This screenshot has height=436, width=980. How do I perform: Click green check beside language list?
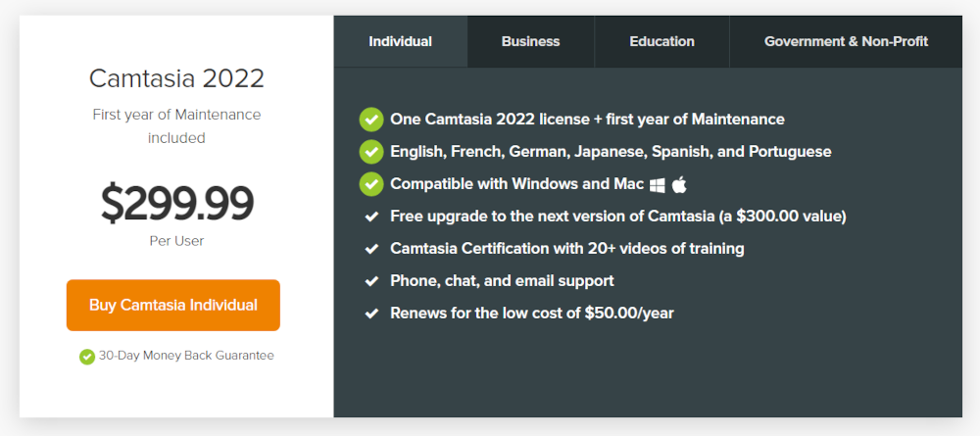coord(371,152)
